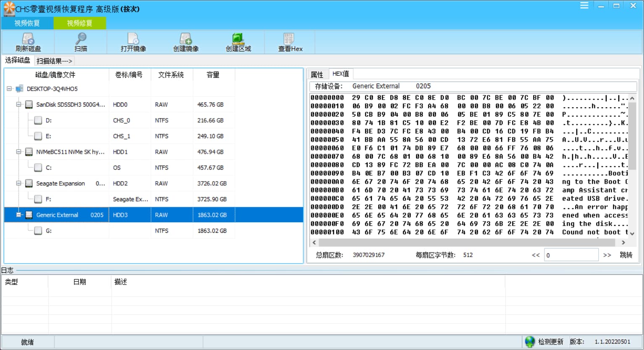Collapse the SanDisk SDSSDH3 drive node

click(x=18, y=105)
